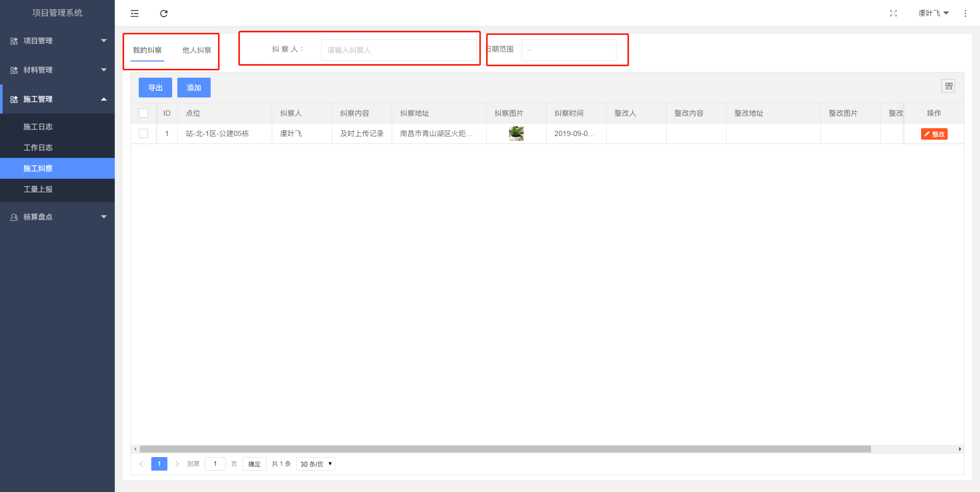This screenshot has width=980, height=492.
Task: Click the 项目管理 sidebar icon
Action: pos(14,41)
